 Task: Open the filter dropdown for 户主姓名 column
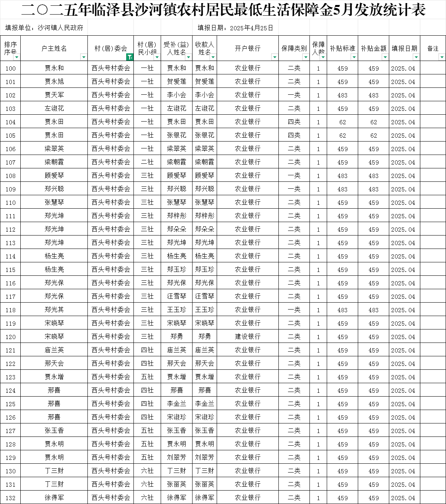click(84, 57)
